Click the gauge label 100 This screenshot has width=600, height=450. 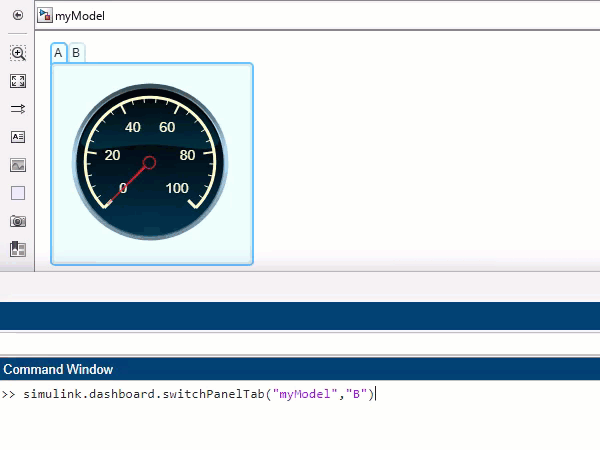177,188
